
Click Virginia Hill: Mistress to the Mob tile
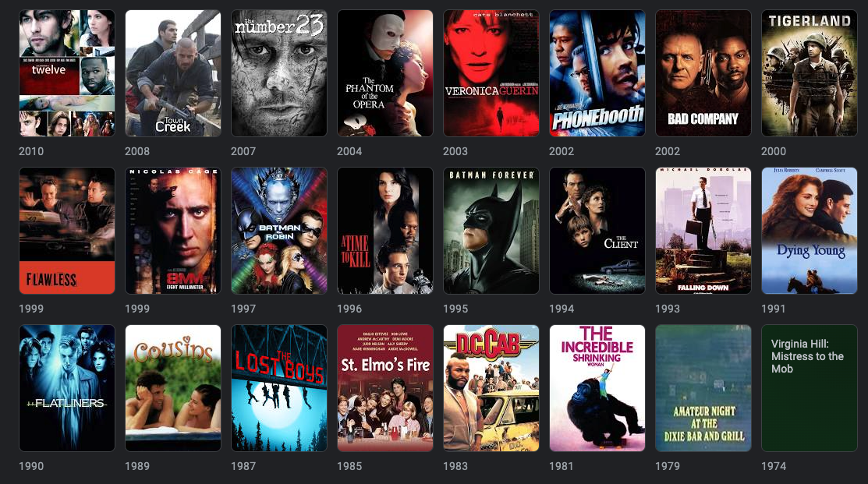810,388
